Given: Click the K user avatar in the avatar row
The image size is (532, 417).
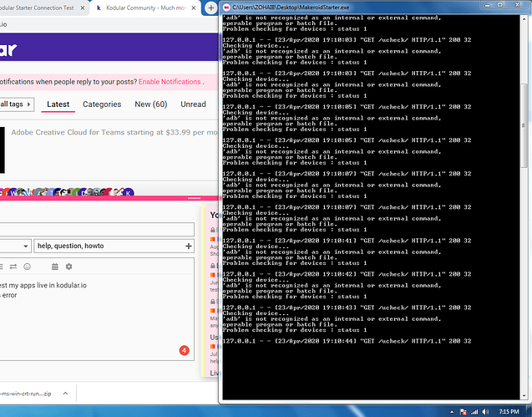Looking at the screenshot, I should [129, 192].
